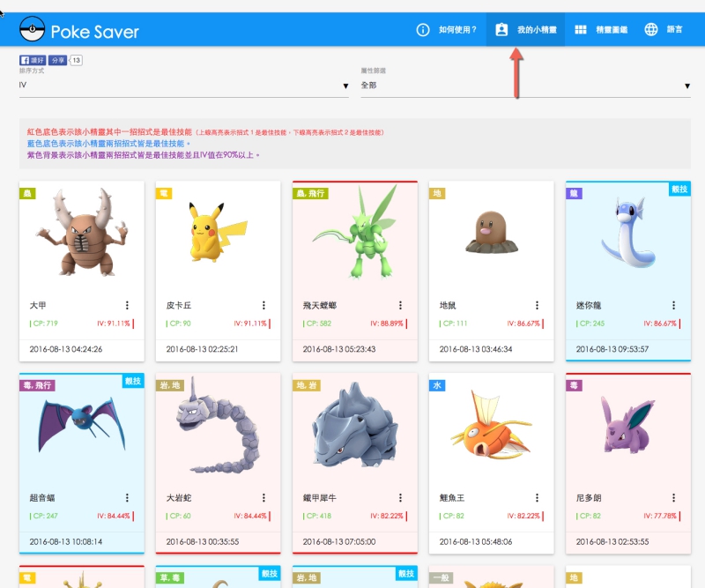This screenshot has width=705, height=588.
Task: Click the Zubat (超音蝠) image
Action: (82, 425)
